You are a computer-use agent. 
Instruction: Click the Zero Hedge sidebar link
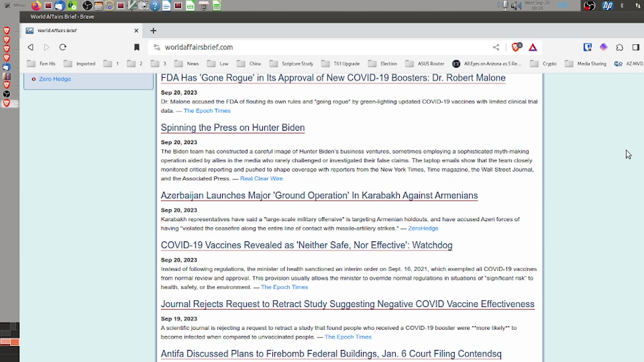[55, 79]
